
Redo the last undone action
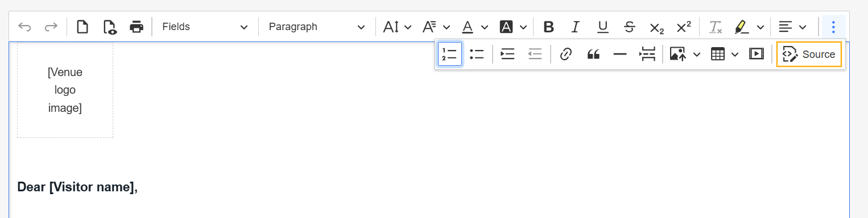click(51, 27)
